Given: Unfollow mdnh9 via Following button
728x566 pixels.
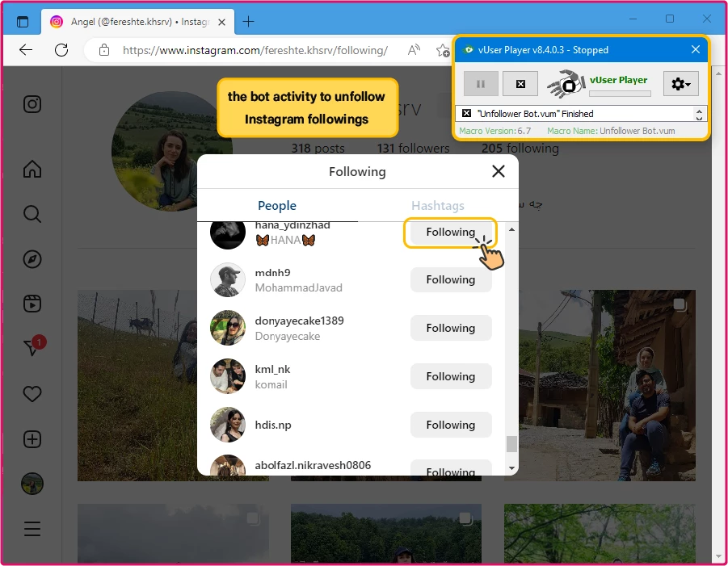Looking at the screenshot, I should 450,279.
